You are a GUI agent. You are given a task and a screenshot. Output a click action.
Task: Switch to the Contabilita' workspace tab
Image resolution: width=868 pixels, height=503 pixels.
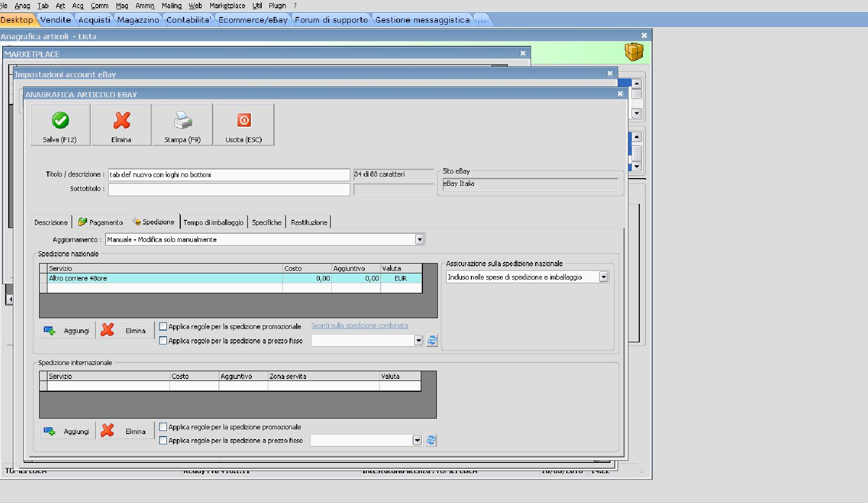click(x=189, y=20)
